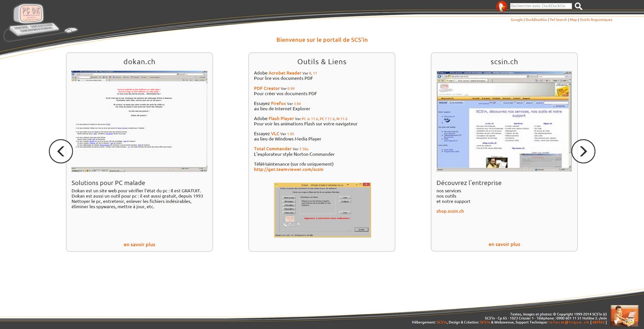Open the dokan.ch website screenshot thumbnail
The height and width of the screenshot is (329, 644).
tap(139, 121)
